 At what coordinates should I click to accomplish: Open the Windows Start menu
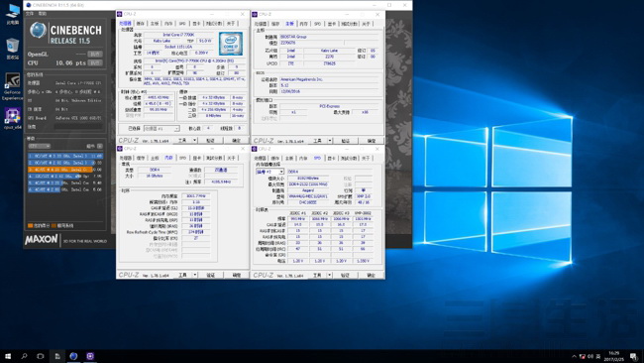click(x=7, y=356)
